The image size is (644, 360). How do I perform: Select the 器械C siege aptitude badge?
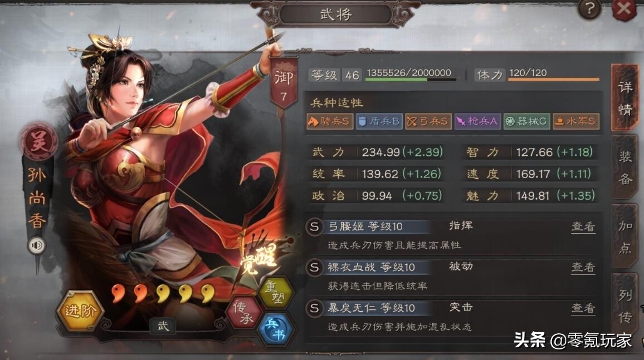pos(527,121)
